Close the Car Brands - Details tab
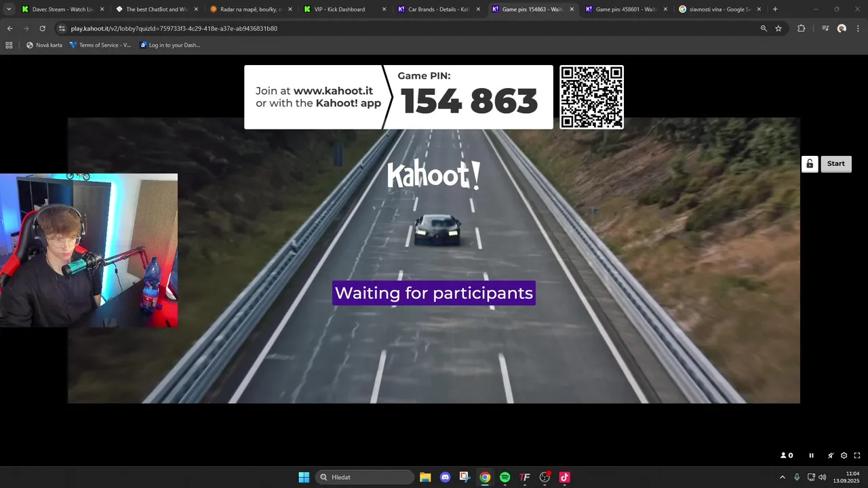 click(x=477, y=9)
